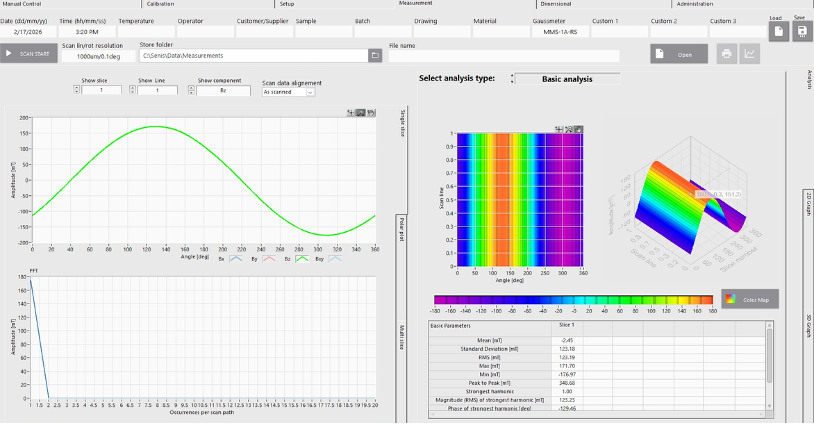Click the Load file icon

[x=779, y=32]
